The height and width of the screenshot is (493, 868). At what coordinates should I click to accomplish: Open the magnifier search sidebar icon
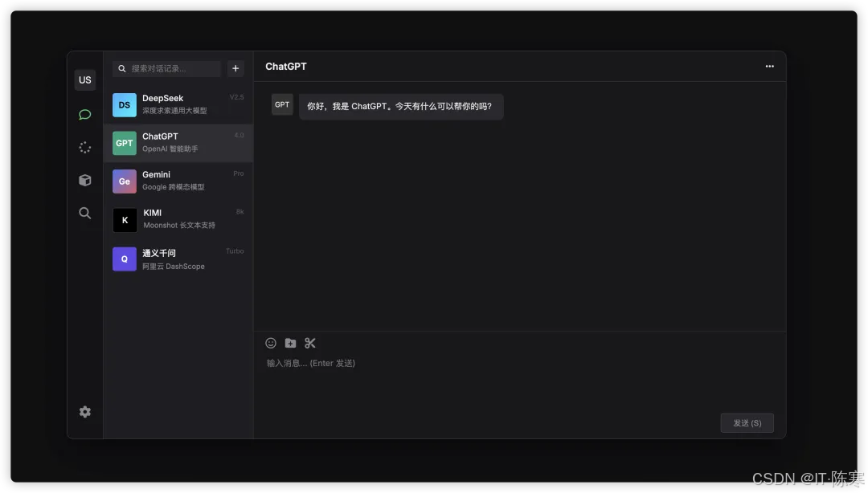click(84, 213)
